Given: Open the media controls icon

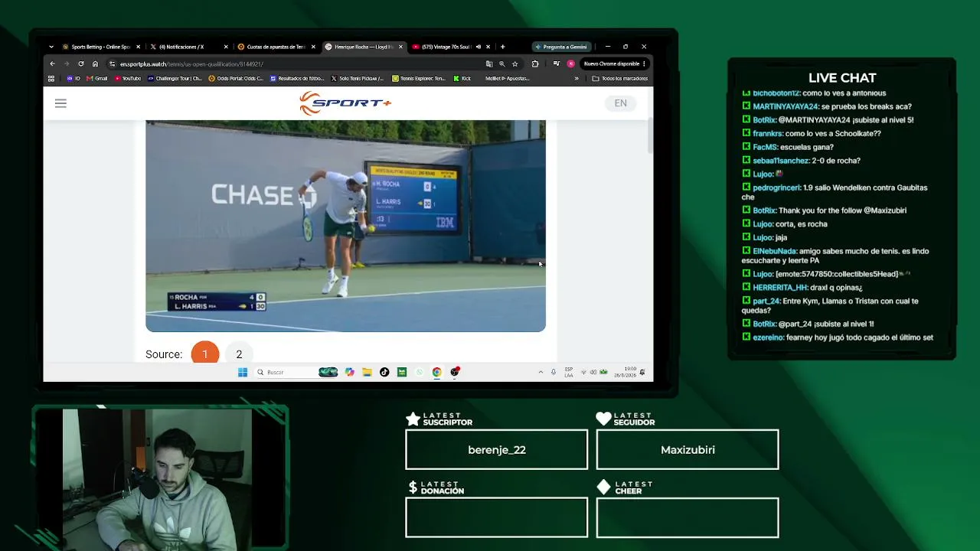Looking at the screenshot, I should tap(557, 64).
